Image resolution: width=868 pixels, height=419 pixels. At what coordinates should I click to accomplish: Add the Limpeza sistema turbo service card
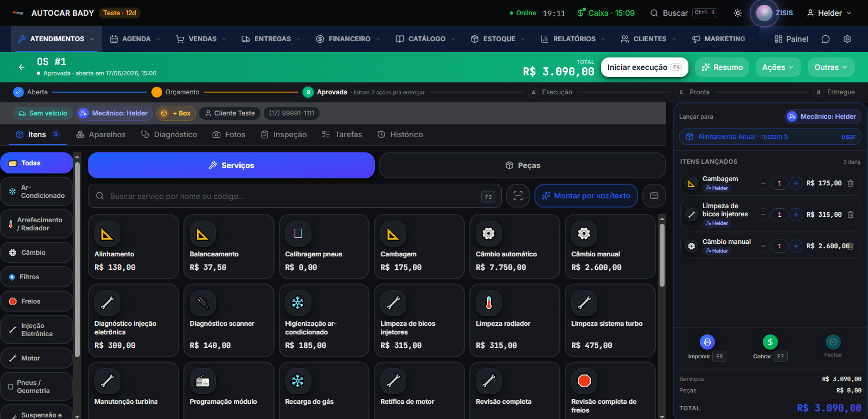pos(610,320)
